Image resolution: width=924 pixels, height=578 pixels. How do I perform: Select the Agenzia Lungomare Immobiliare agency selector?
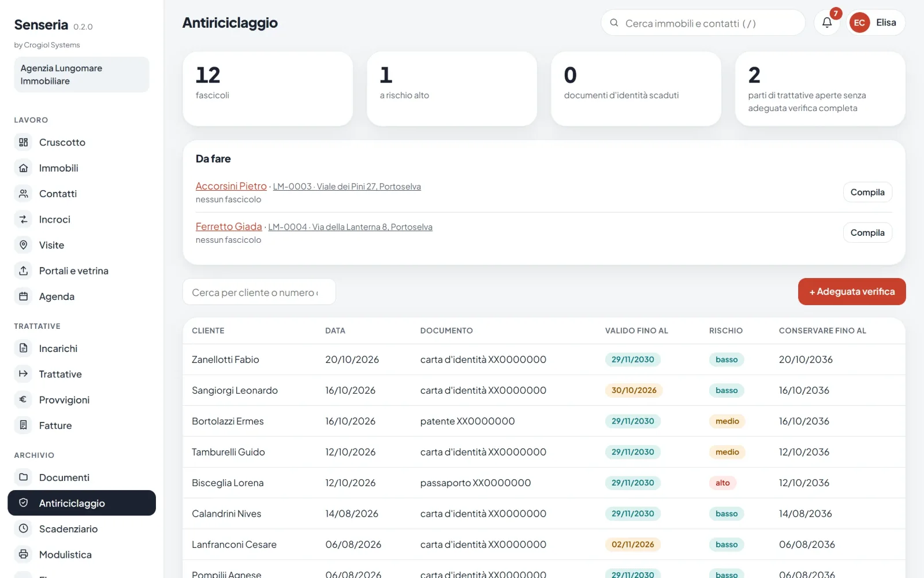(81, 75)
